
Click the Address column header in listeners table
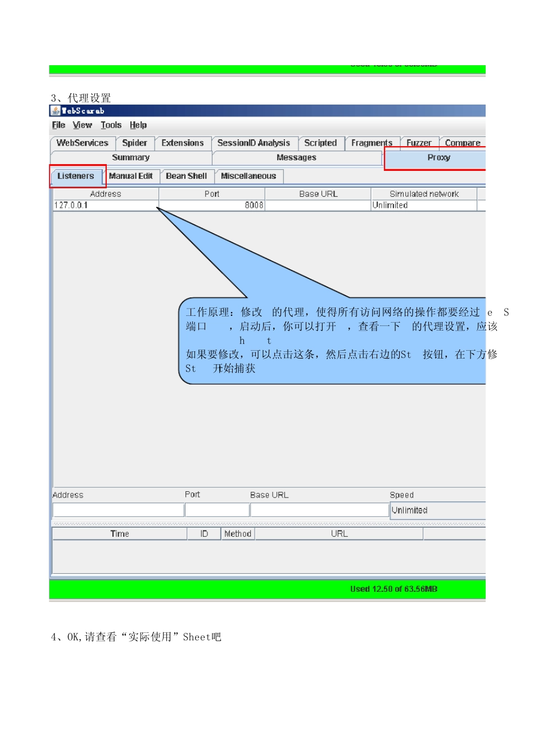pos(106,194)
